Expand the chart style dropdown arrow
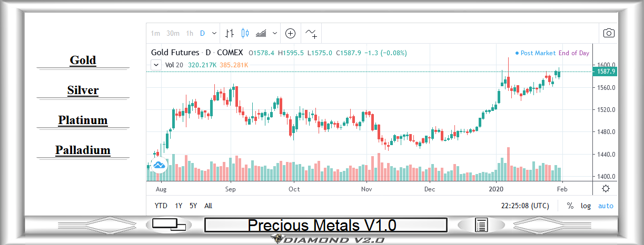 [x=275, y=34]
